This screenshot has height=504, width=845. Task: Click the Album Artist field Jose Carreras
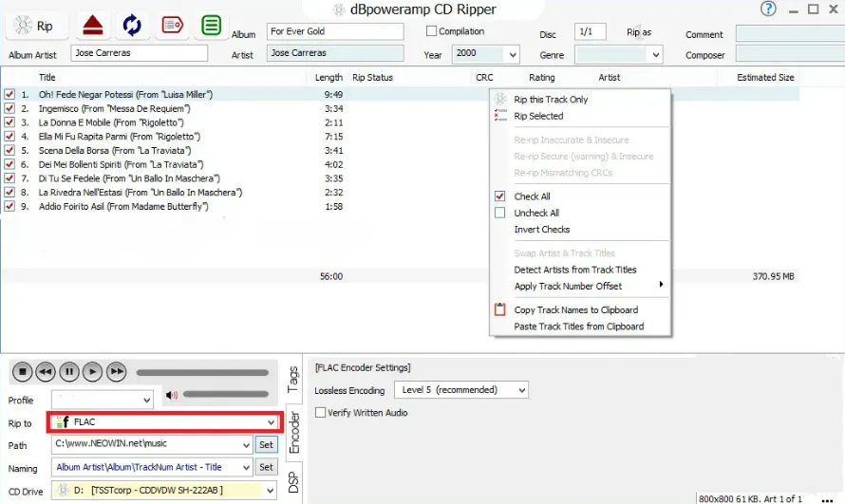(139, 53)
